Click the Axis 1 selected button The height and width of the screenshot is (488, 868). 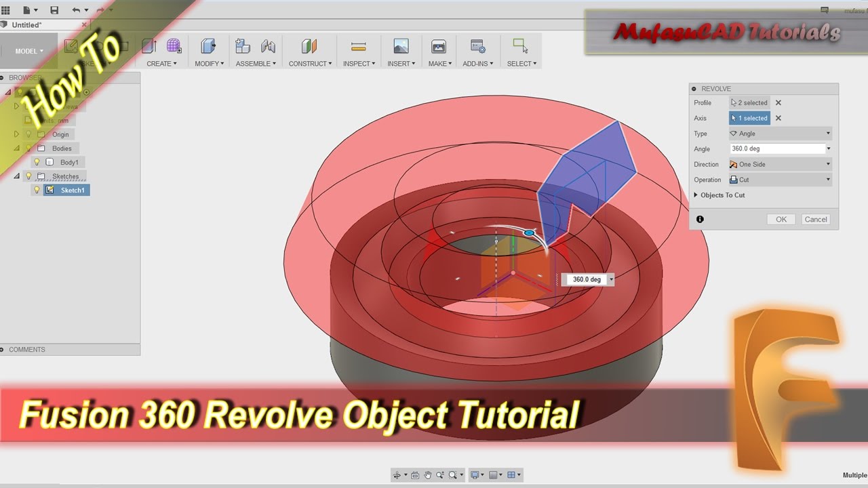tap(749, 118)
